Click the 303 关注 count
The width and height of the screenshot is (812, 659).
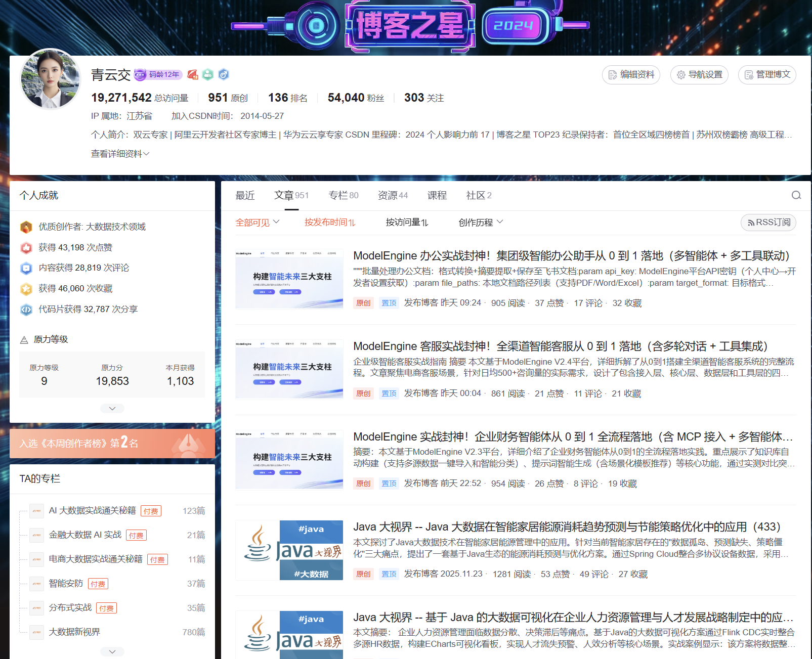coord(424,98)
